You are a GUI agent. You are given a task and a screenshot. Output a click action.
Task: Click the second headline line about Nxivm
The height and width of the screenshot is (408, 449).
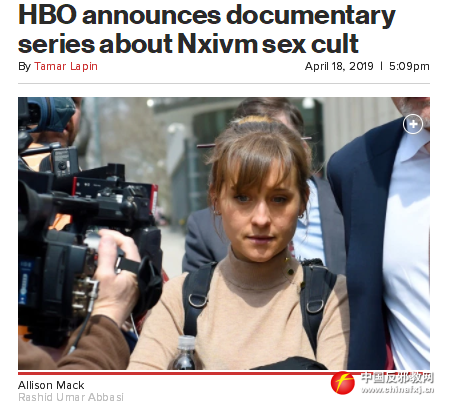(188, 44)
